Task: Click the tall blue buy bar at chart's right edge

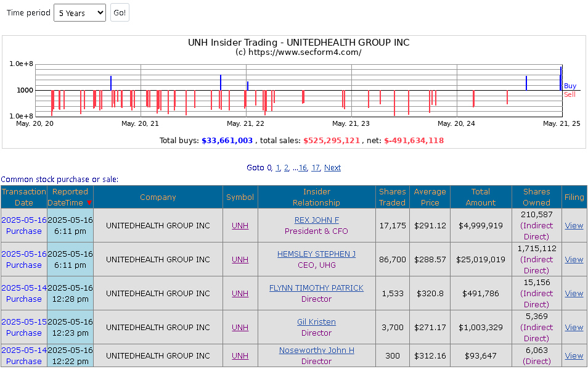Action: click(561, 78)
